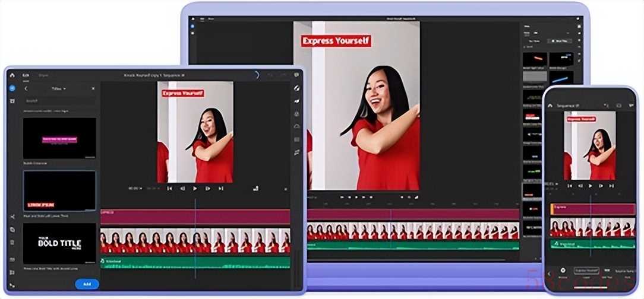Click the home icon on the phone

(550, 106)
